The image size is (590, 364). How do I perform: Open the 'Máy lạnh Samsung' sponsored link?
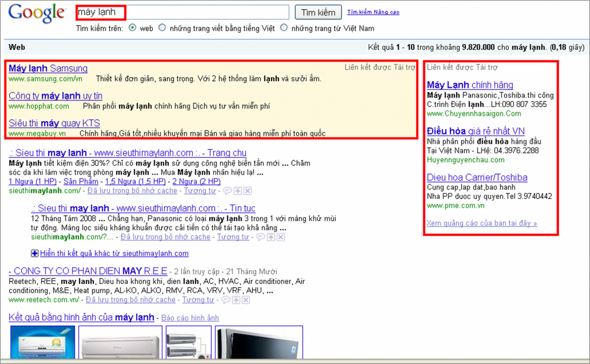[x=48, y=68]
